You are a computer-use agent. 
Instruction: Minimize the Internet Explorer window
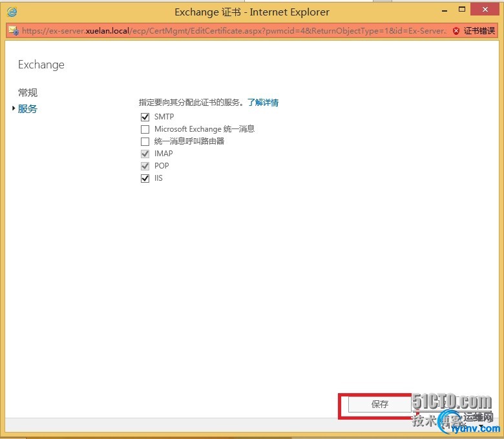click(445, 10)
